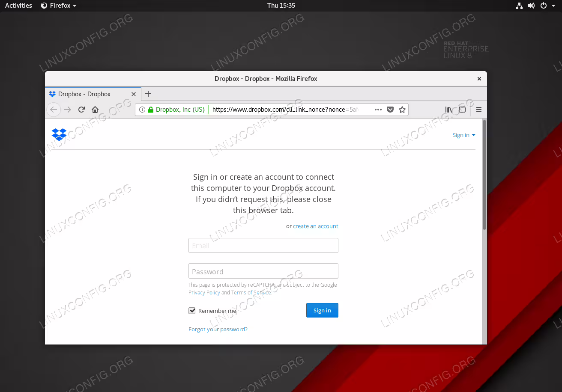This screenshot has height=392, width=562.
Task: Click the URL address bar text
Action: pos(285,110)
